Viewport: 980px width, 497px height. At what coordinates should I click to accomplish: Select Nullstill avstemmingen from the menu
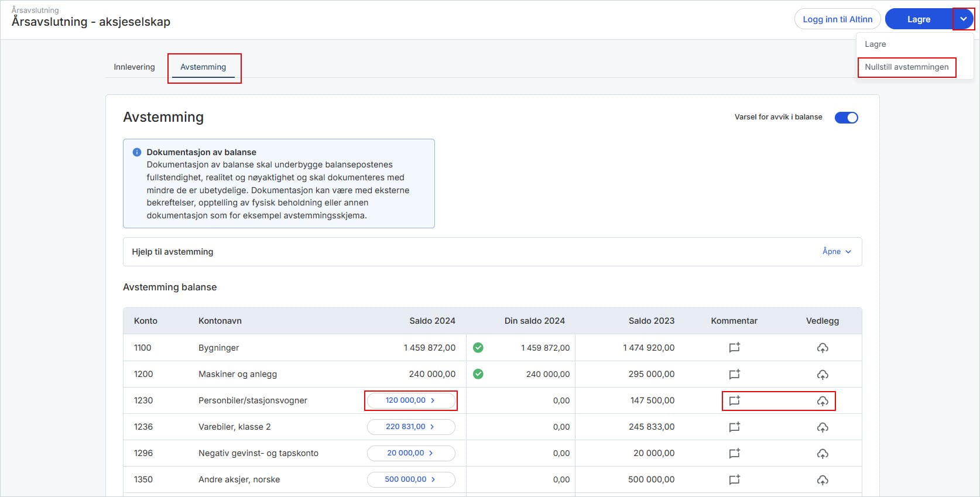(906, 67)
